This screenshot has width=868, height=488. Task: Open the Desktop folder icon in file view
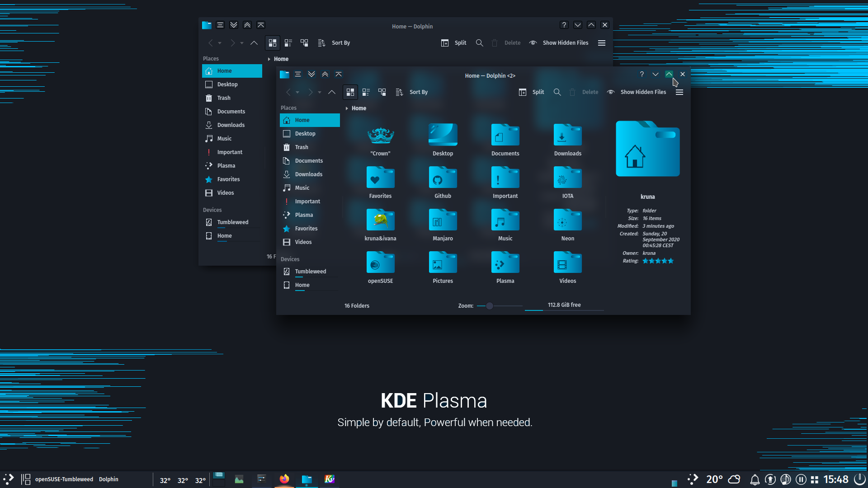pos(443,141)
